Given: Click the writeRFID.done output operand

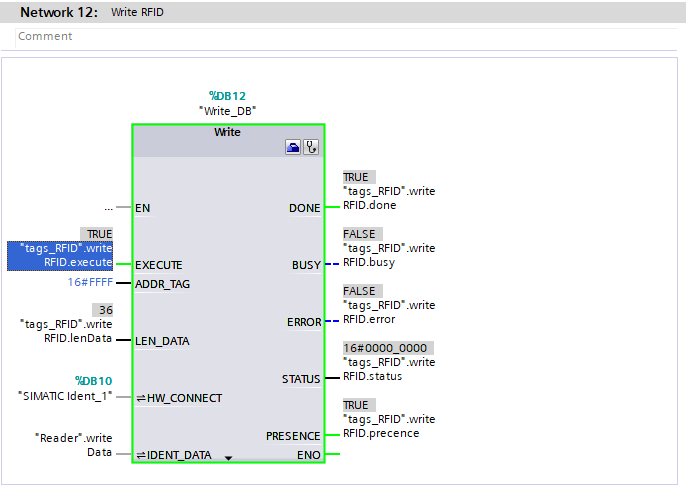Looking at the screenshot, I should point(388,198).
